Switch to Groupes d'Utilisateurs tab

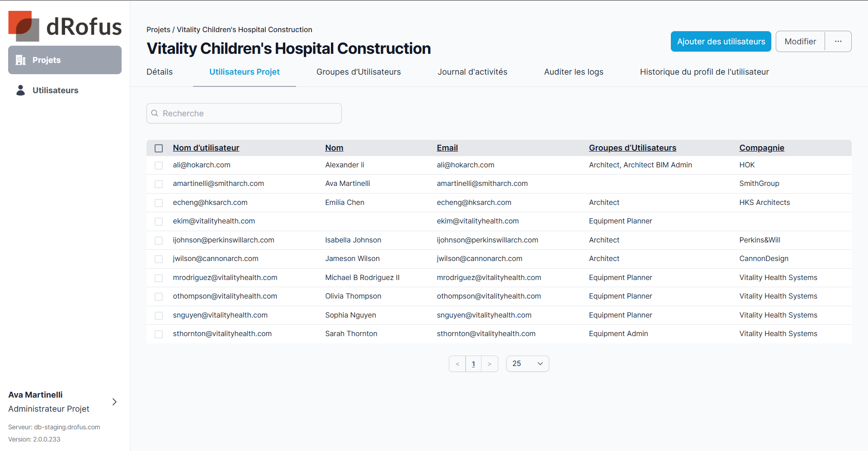click(359, 72)
